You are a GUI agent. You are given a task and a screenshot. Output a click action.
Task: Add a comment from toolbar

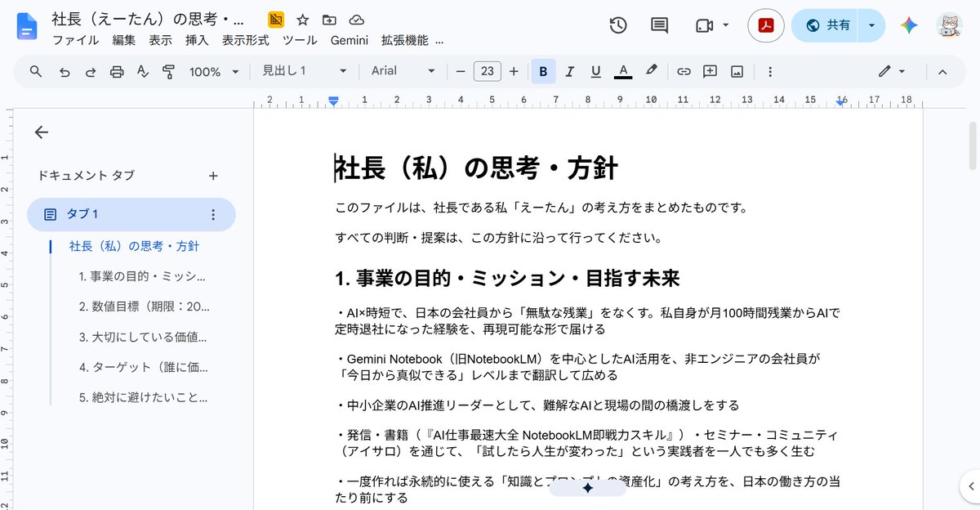click(x=710, y=71)
